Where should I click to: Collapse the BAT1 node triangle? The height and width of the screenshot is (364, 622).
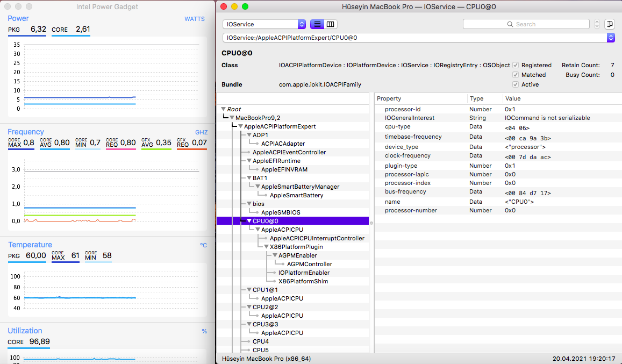pos(249,178)
